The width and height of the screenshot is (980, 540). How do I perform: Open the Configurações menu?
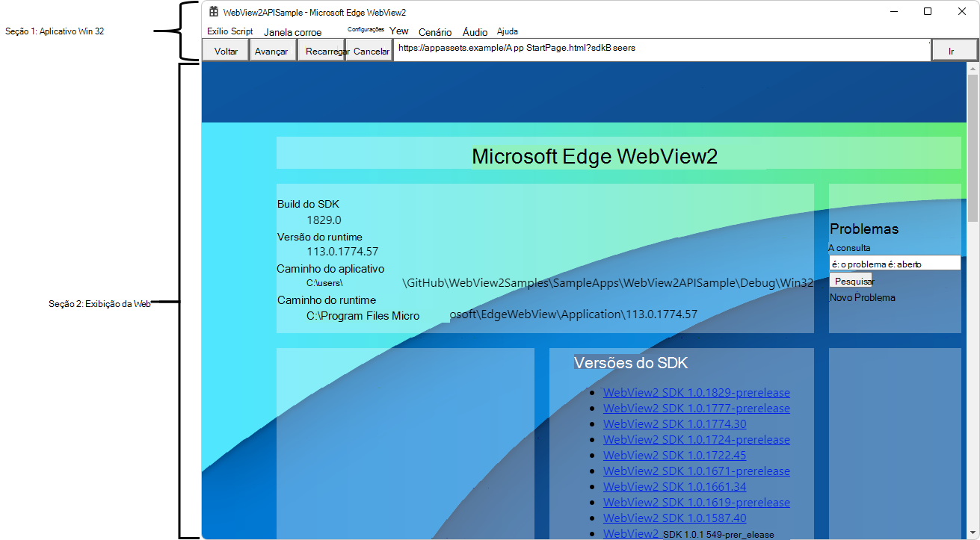point(366,29)
